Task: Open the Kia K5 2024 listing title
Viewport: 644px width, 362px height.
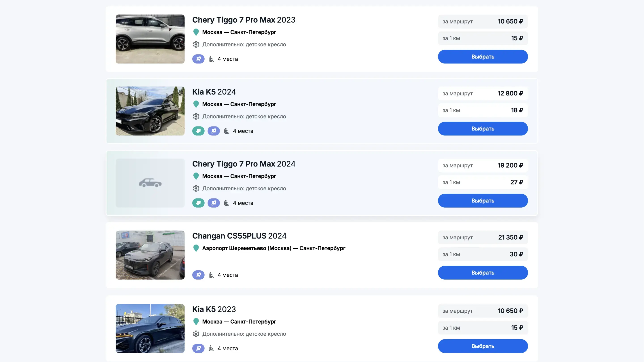Action: [x=214, y=92]
